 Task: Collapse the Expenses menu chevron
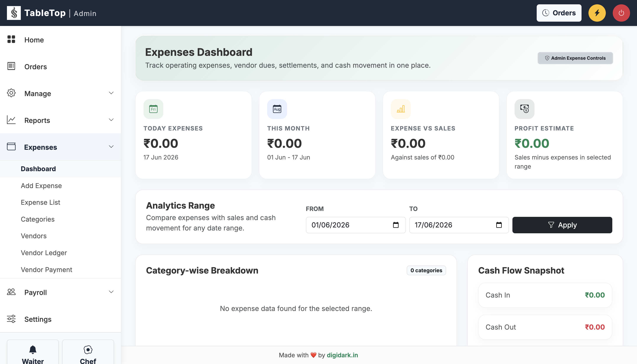[x=111, y=147]
